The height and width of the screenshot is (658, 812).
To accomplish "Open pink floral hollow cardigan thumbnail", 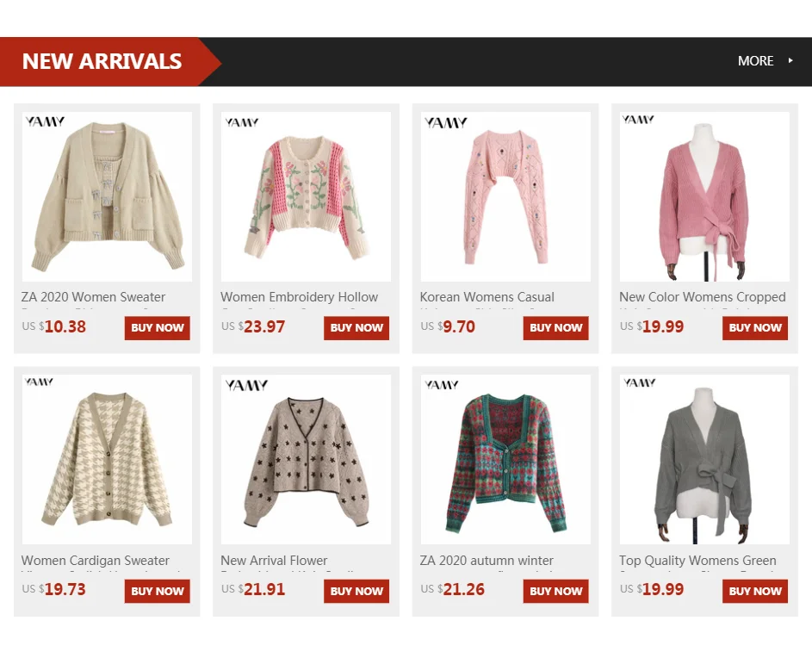I will point(306,197).
